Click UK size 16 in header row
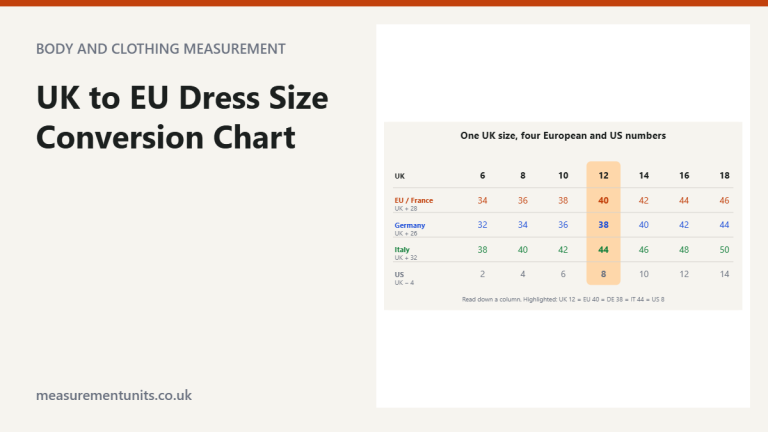The image size is (768, 432). point(684,175)
